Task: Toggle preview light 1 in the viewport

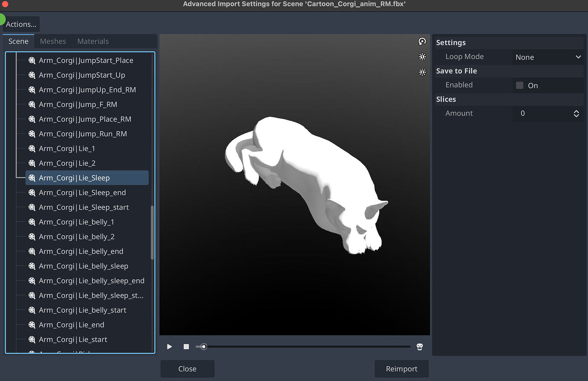Action: (422, 56)
